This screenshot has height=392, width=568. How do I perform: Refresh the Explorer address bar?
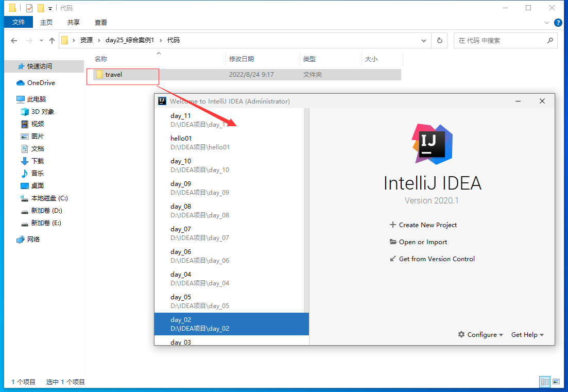pos(439,40)
